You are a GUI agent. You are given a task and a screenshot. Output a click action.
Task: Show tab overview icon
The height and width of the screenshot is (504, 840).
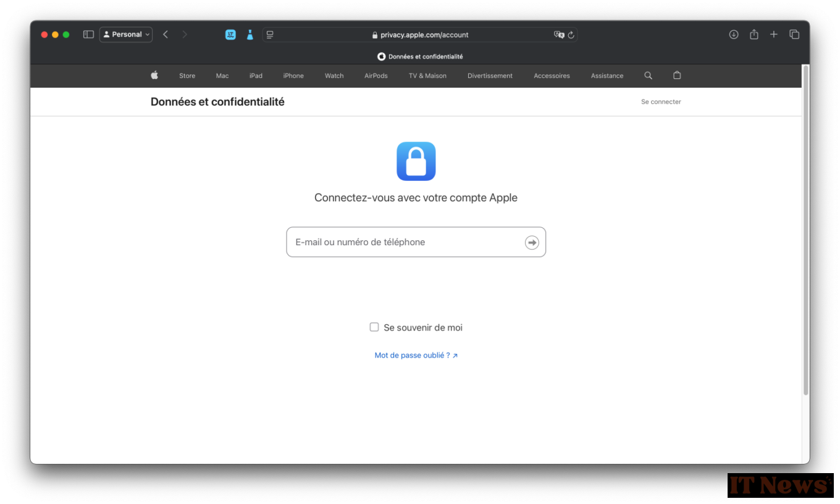pyautogui.click(x=794, y=35)
